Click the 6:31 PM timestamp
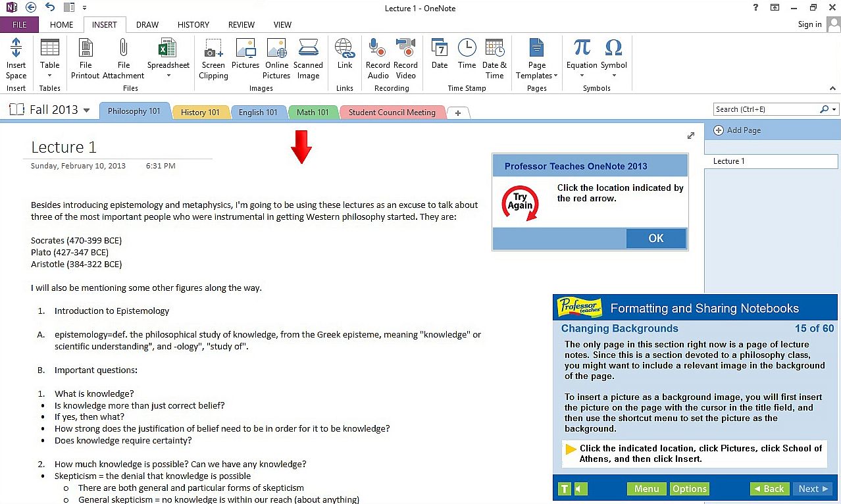Image resolution: width=841 pixels, height=504 pixels. [161, 166]
